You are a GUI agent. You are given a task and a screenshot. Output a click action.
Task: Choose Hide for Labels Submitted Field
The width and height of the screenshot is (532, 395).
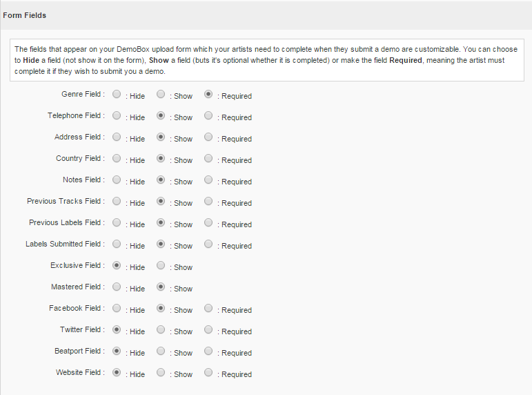tap(117, 244)
